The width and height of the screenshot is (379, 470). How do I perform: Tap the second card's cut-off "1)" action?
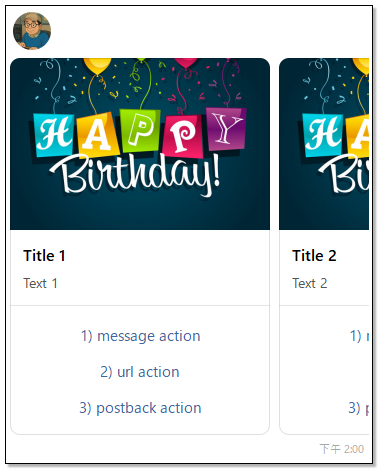(359, 336)
